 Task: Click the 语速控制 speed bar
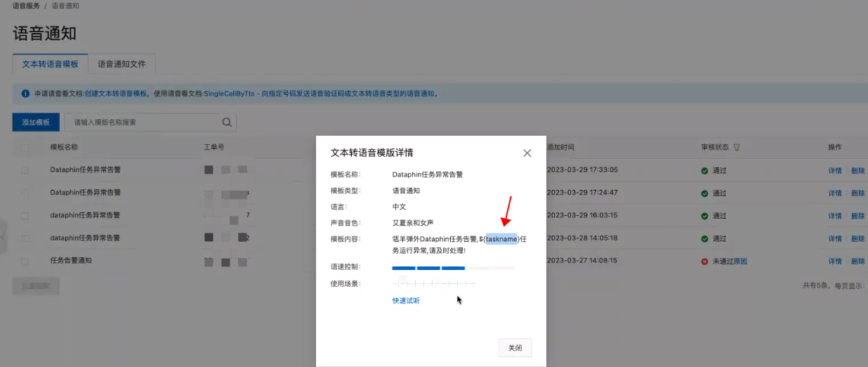[452, 268]
